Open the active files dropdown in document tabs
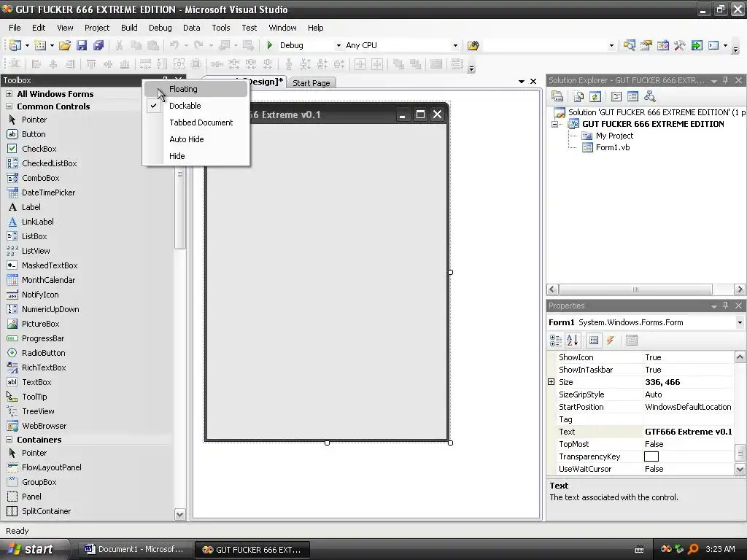The width and height of the screenshot is (747, 560). coord(521,82)
